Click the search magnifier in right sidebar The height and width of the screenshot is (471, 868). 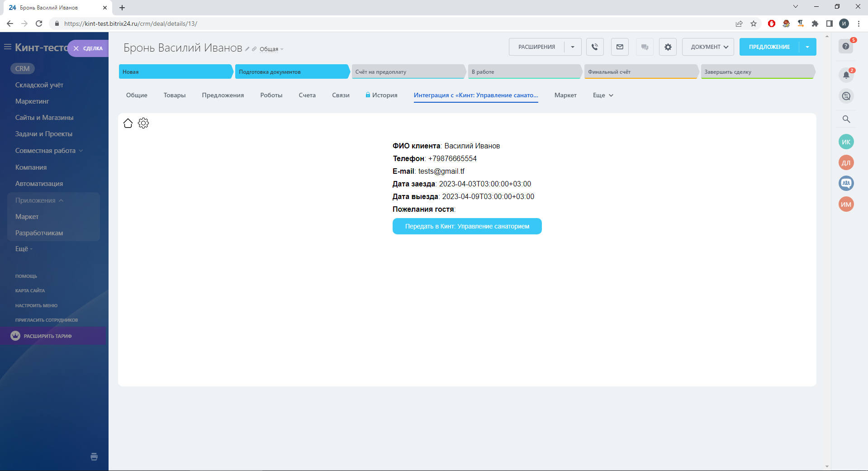pyautogui.click(x=846, y=119)
